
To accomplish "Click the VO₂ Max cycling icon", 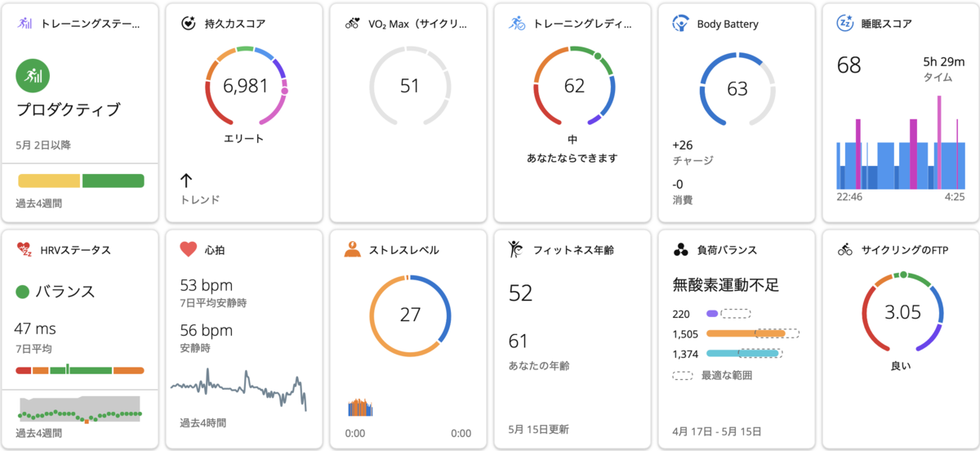I will pyautogui.click(x=352, y=24).
